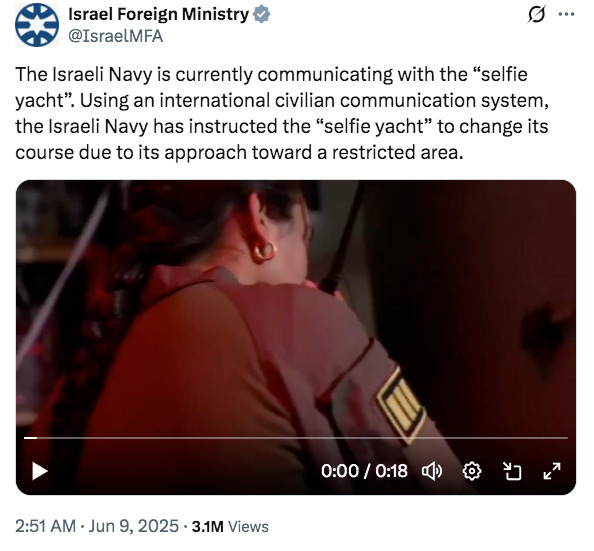This screenshot has height=551, width=594.
Task: Click the start marker of the video timeline
Action: 30,438
